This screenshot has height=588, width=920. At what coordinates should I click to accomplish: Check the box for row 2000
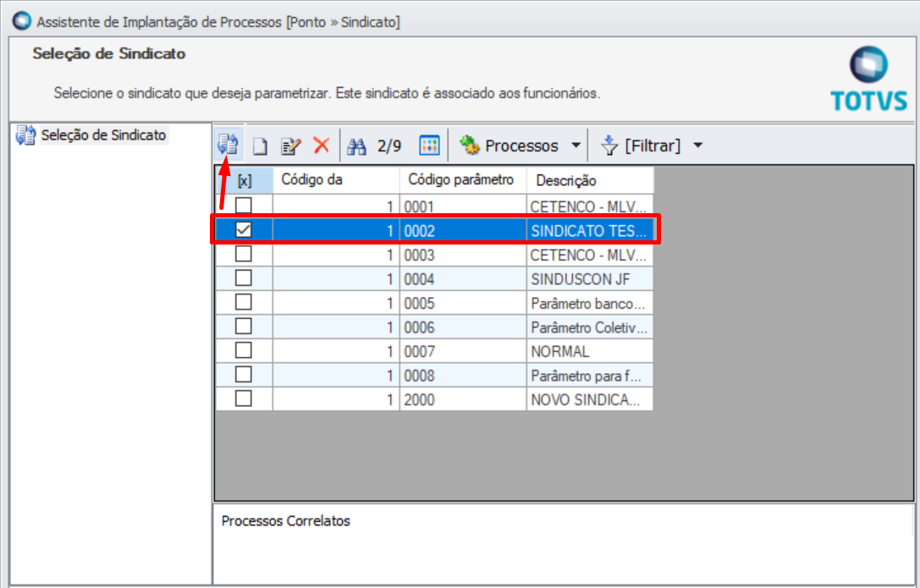[244, 398]
